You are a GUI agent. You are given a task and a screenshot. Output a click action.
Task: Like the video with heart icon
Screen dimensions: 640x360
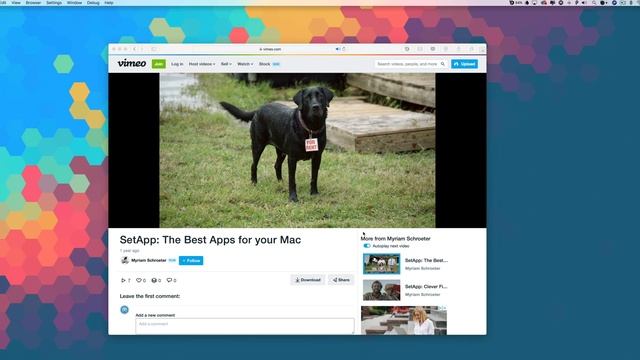coord(139,280)
